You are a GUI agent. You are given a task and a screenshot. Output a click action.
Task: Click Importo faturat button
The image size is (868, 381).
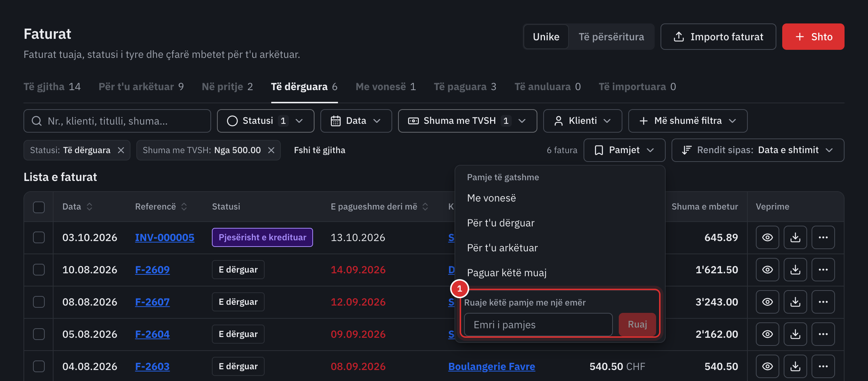718,37
